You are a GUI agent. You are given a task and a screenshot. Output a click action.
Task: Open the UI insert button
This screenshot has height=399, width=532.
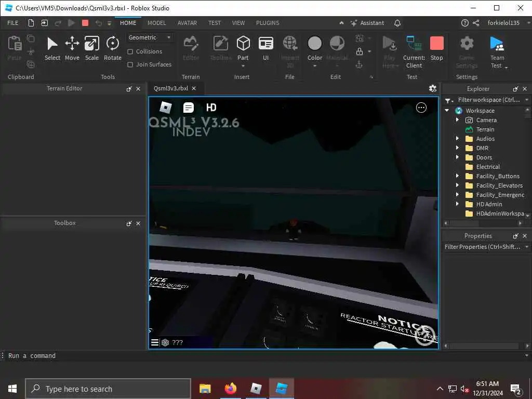[x=265, y=48]
